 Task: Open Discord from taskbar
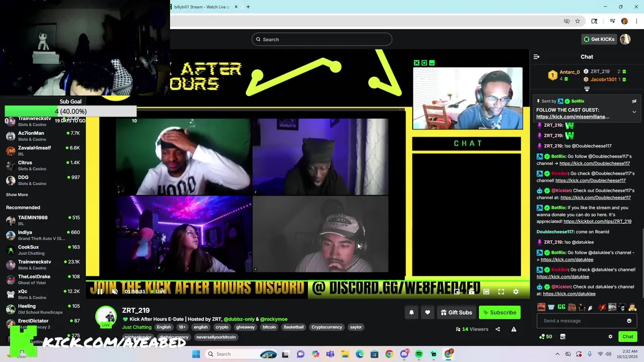click(404, 354)
